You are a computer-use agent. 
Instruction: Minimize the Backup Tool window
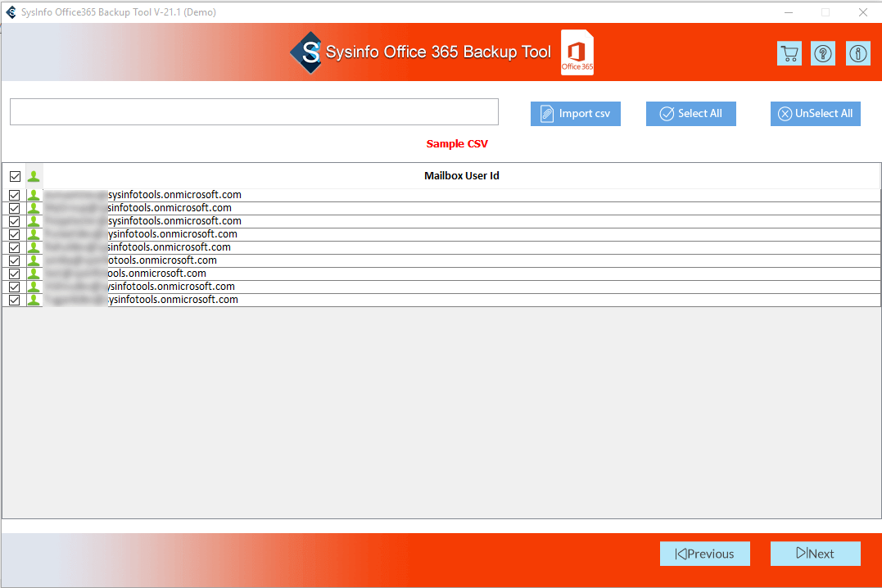click(789, 12)
